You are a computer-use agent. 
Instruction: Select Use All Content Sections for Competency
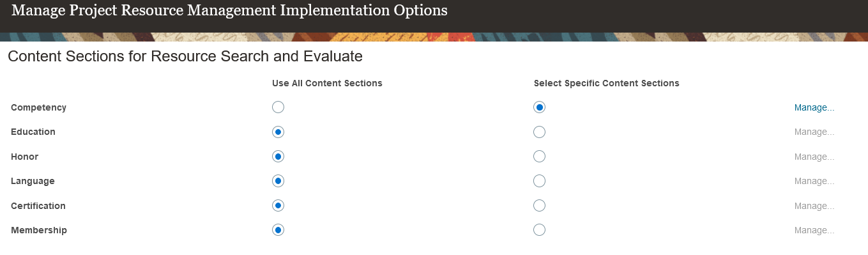[278, 107]
